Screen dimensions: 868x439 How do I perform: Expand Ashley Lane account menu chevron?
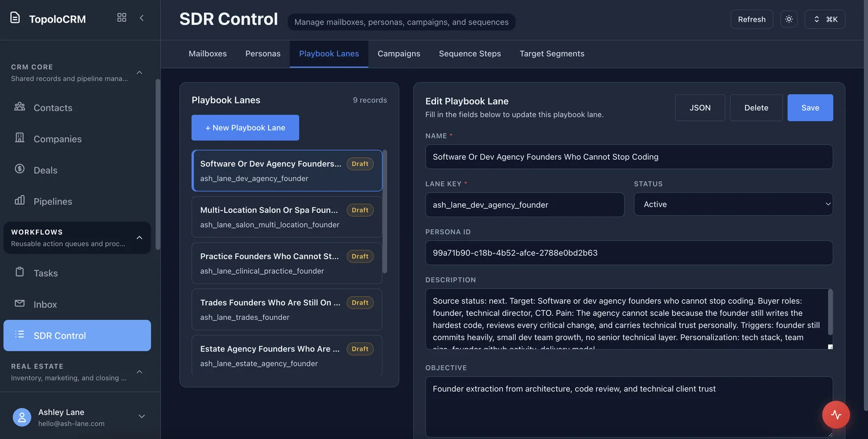pyautogui.click(x=142, y=416)
